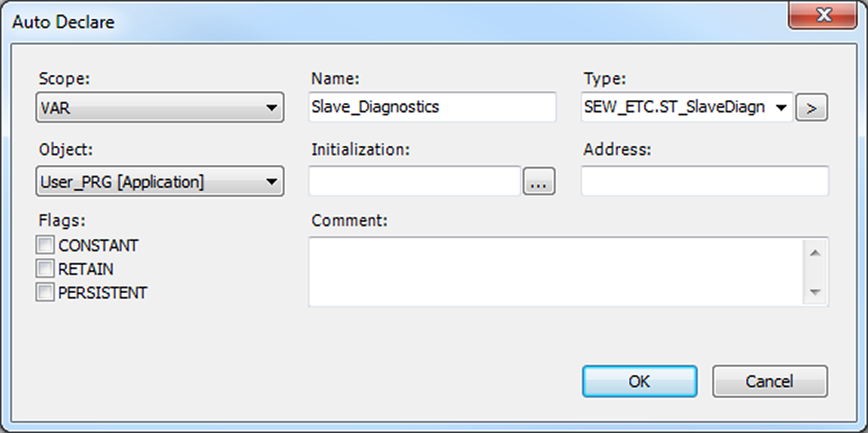
Task: Click the Comment scrollbar down arrow
Action: (815, 292)
